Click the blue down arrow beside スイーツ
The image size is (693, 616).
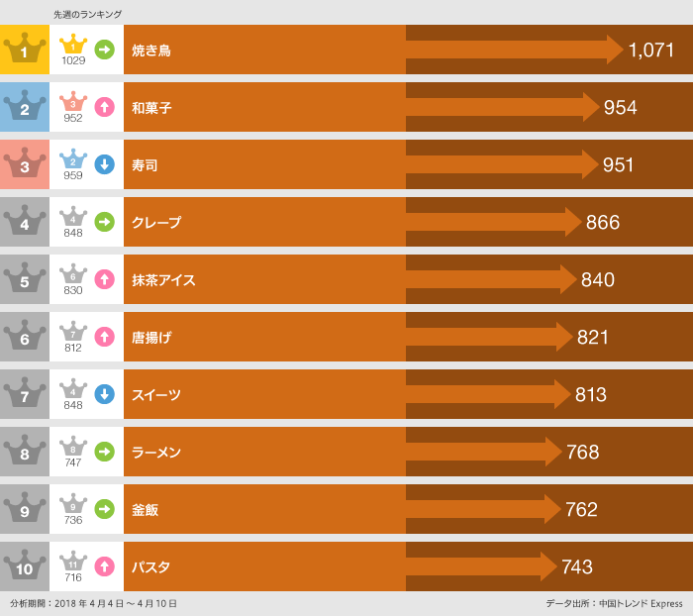coord(104,394)
